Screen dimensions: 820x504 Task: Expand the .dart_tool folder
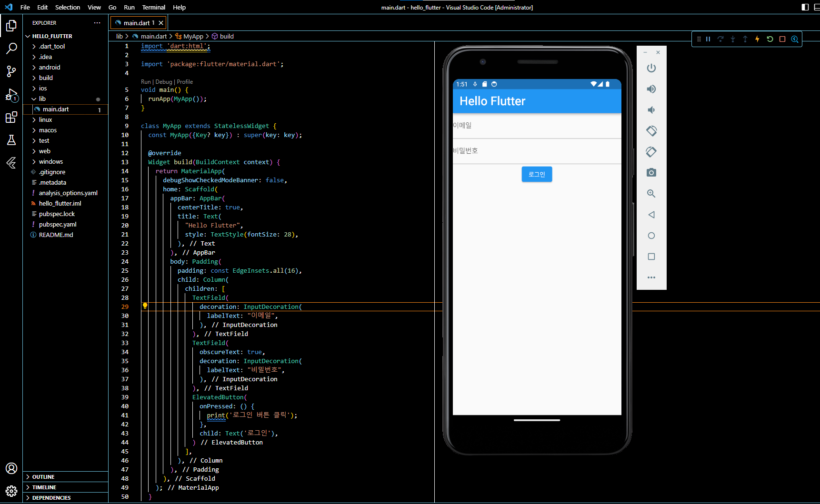[65, 47]
